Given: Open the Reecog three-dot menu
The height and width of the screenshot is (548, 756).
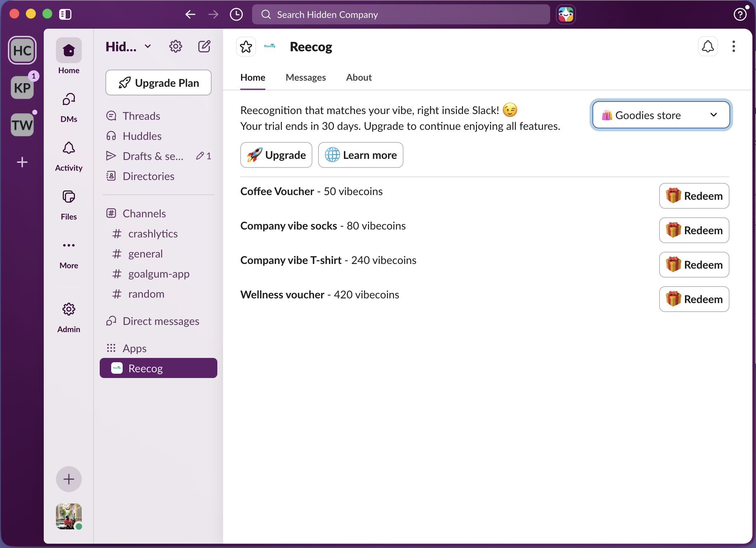Looking at the screenshot, I should (734, 46).
